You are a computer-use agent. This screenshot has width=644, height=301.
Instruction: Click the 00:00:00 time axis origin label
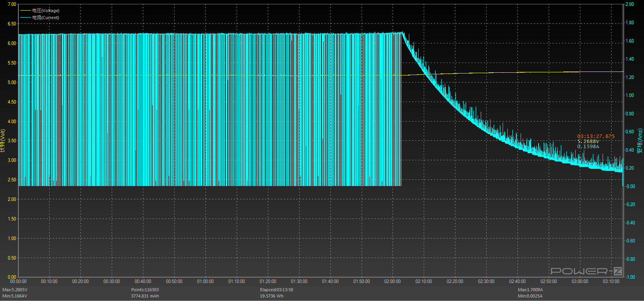[x=18, y=281]
